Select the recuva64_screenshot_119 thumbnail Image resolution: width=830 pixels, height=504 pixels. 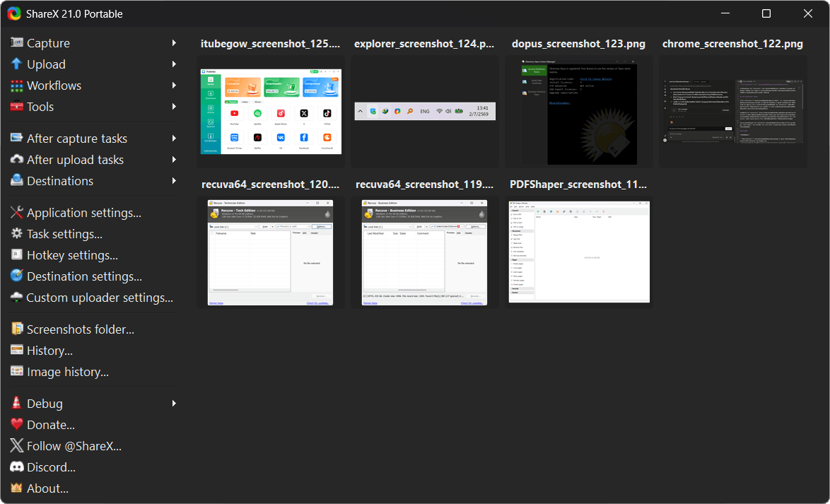click(424, 252)
